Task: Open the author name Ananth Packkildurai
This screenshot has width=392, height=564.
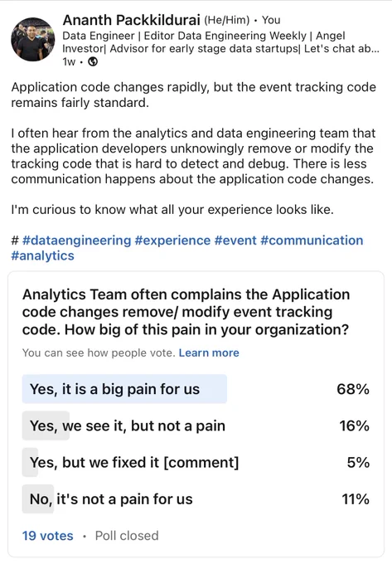Action: pyautogui.click(x=131, y=20)
